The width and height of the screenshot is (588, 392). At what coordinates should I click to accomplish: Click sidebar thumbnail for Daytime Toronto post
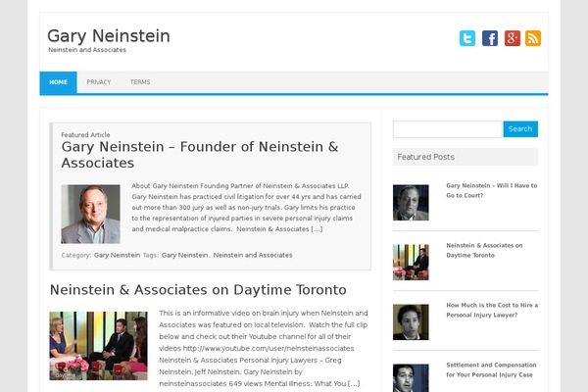pyautogui.click(x=411, y=263)
